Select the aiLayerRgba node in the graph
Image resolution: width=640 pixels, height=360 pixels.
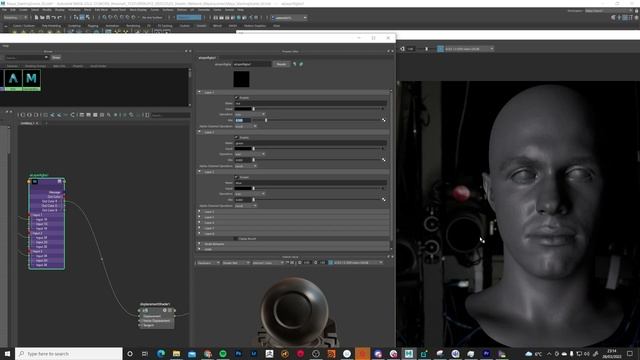pos(47,224)
